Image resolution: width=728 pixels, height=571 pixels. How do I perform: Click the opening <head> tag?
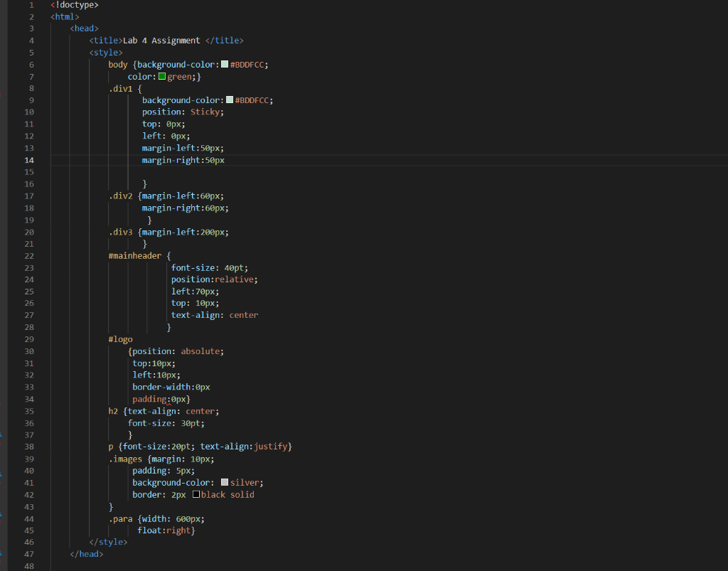[x=84, y=28]
